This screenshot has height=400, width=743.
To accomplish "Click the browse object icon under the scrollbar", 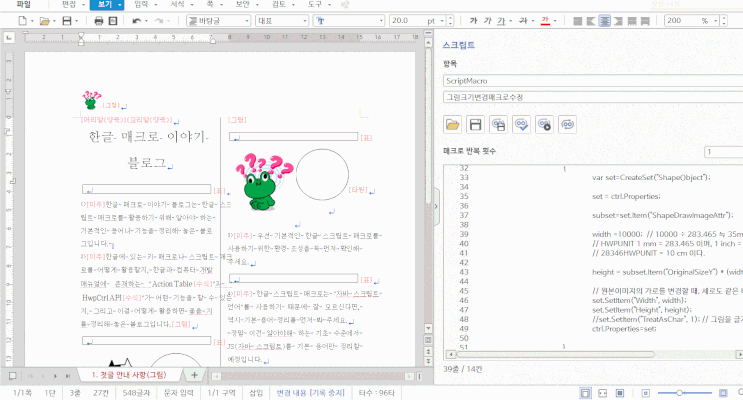I will pos(428,340).
